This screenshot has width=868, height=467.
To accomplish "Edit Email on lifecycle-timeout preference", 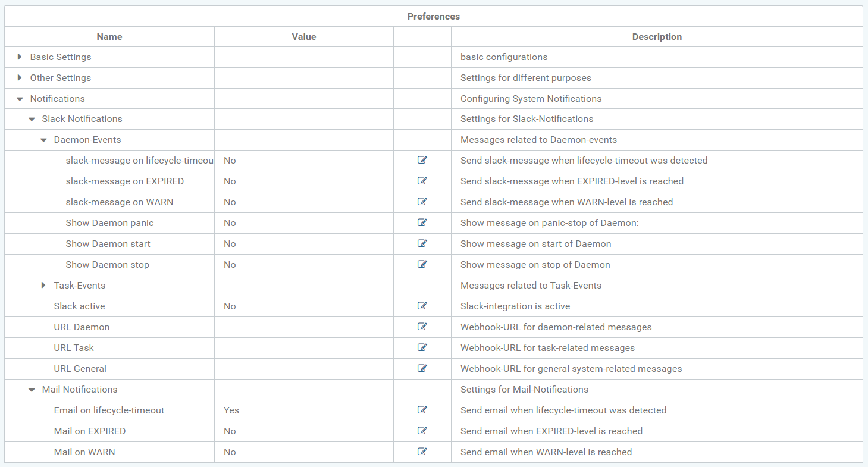I will (x=422, y=410).
